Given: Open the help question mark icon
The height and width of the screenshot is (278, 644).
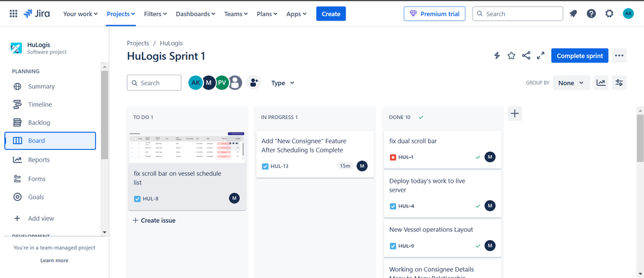Looking at the screenshot, I should coord(591,14).
